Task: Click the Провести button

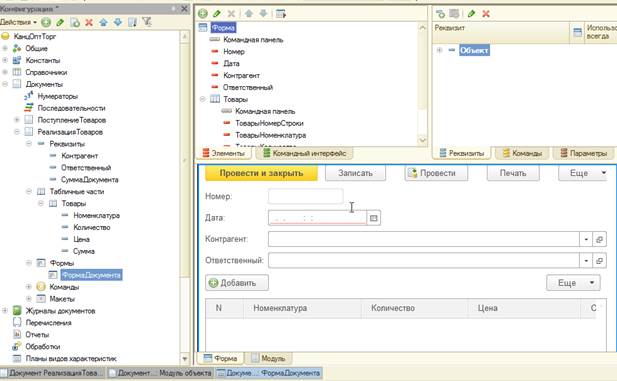Action: click(x=436, y=173)
